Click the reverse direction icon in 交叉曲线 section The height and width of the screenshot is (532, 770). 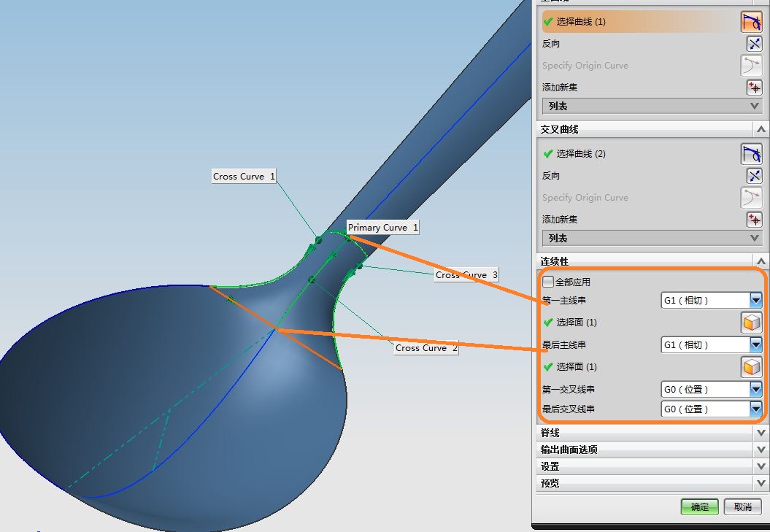point(754,176)
